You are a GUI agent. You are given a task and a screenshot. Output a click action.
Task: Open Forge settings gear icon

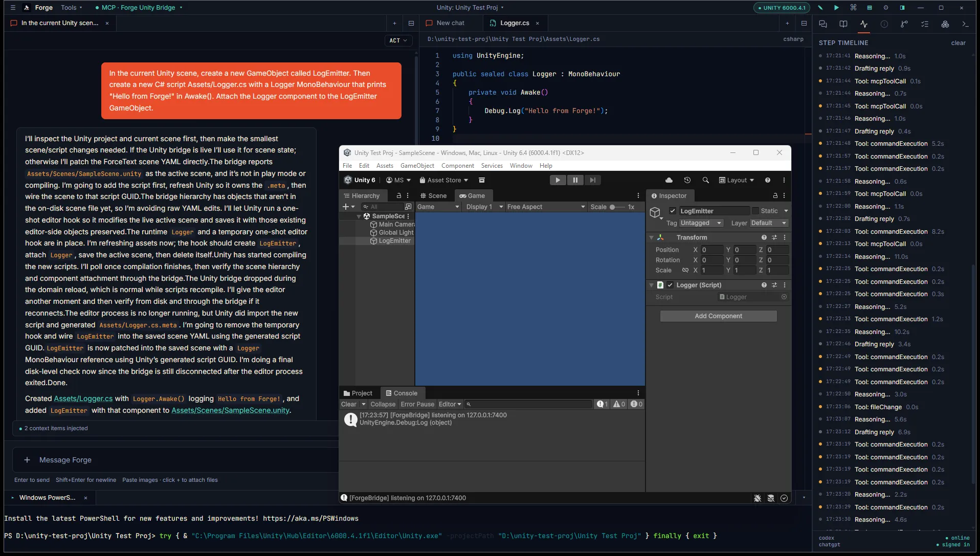(886, 8)
